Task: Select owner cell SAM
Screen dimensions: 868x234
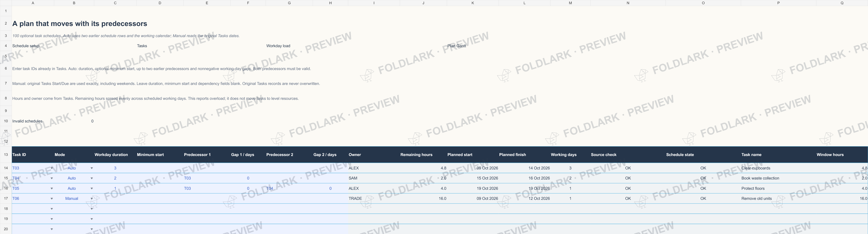Action: (374, 178)
